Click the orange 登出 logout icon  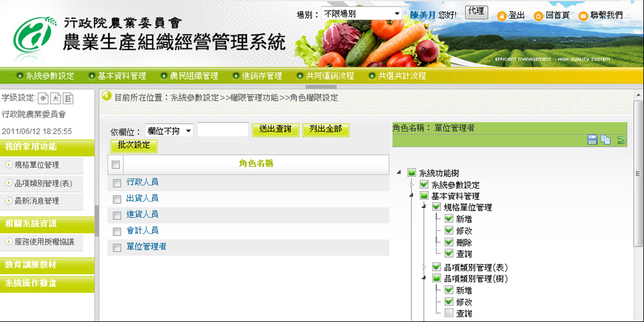coord(502,16)
